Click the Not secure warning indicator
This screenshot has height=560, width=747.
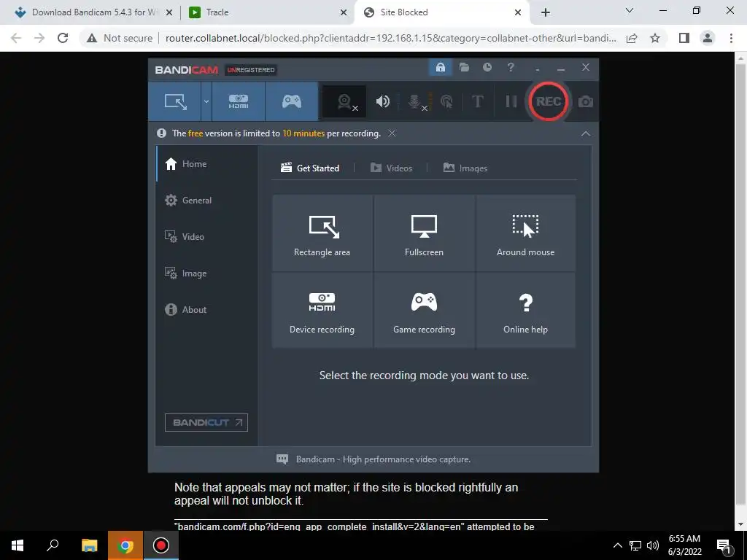pyautogui.click(x=119, y=38)
